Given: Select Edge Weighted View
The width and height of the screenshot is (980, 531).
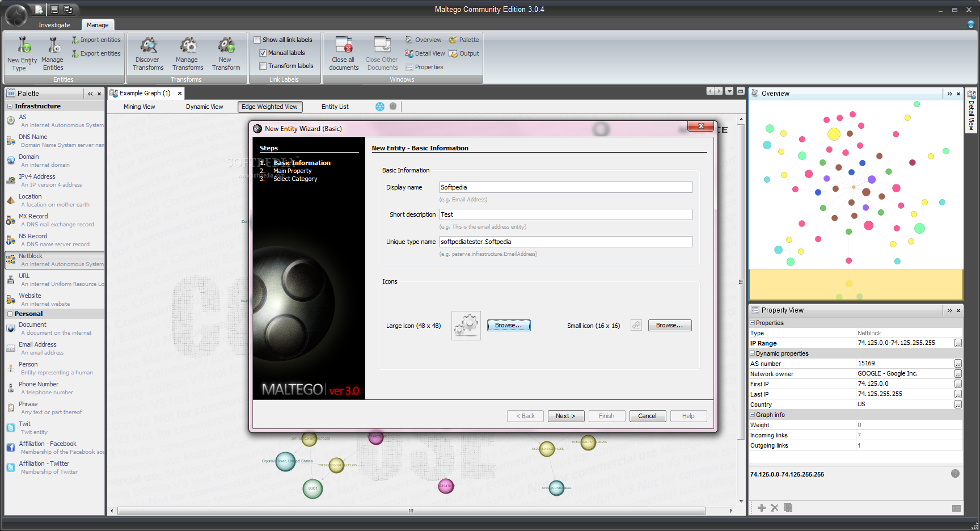Looking at the screenshot, I should (269, 107).
